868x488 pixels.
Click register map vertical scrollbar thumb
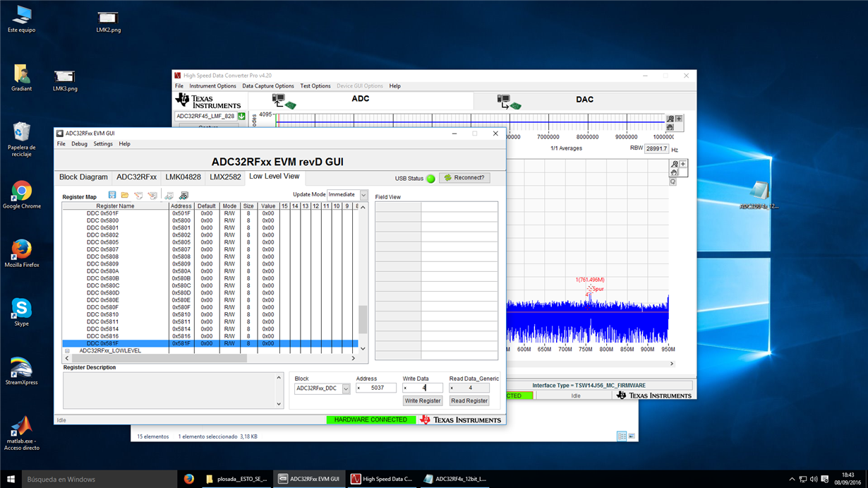pos(363,319)
